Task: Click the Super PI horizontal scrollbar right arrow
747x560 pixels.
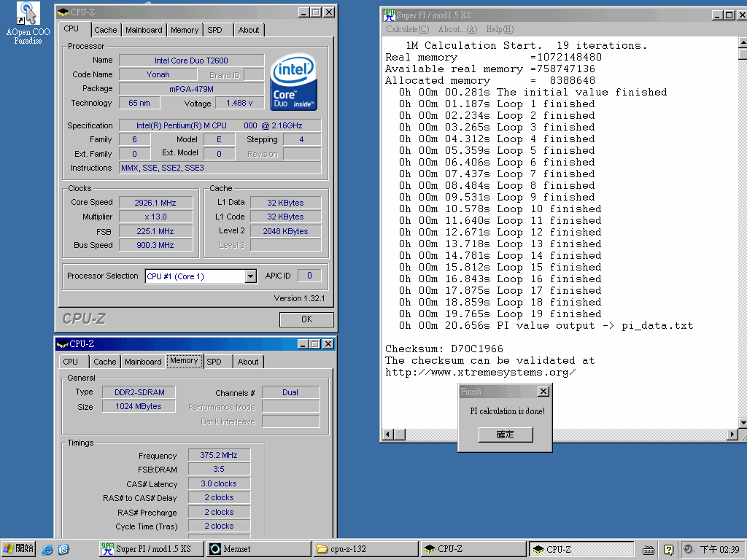Action: [732, 435]
